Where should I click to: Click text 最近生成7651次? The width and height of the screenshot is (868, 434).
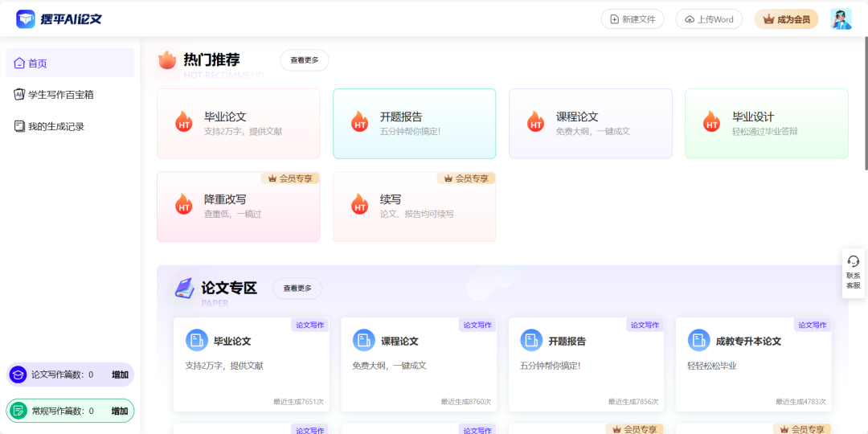(298, 401)
